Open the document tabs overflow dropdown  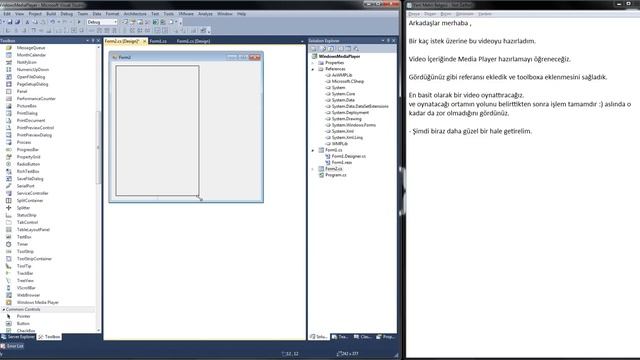tap(302, 41)
